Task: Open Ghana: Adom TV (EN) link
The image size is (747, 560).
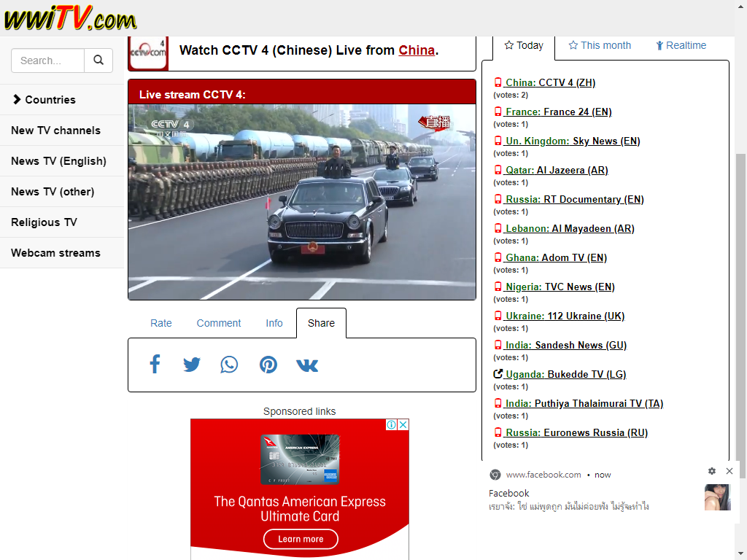Action: point(550,257)
